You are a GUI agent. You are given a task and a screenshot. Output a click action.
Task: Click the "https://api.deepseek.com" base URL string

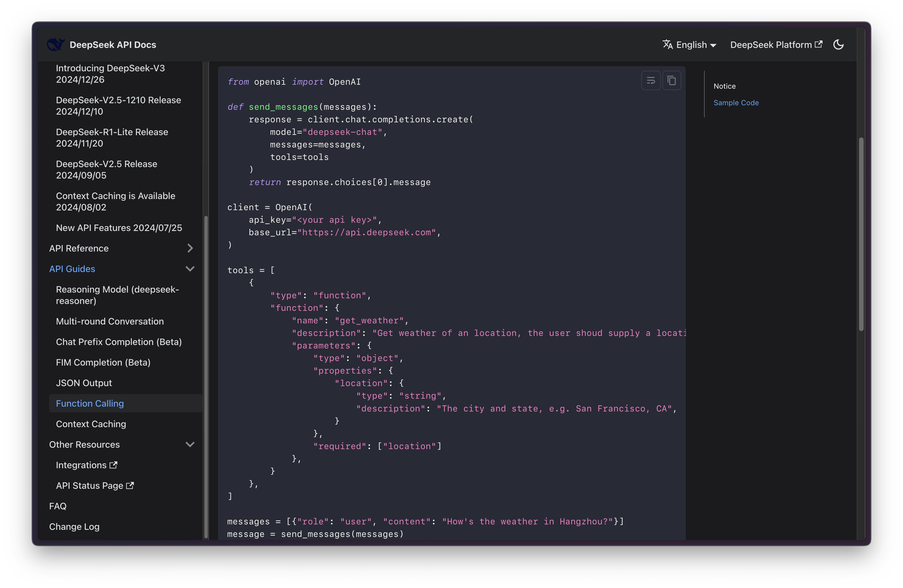click(x=366, y=232)
